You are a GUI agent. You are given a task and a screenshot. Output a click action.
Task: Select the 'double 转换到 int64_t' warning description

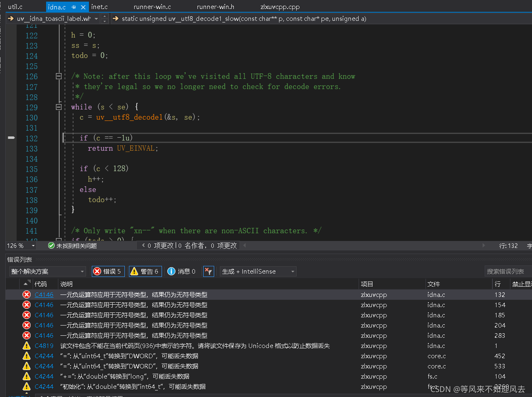click(x=133, y=386)
